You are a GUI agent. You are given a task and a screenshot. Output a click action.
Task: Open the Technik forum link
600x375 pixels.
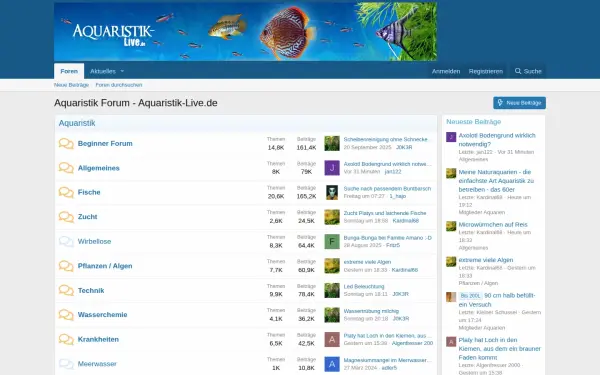[91, 290]
